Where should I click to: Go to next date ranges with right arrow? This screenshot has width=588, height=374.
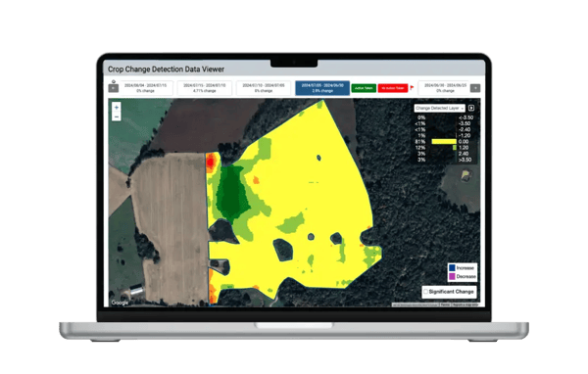click(475, 88)
